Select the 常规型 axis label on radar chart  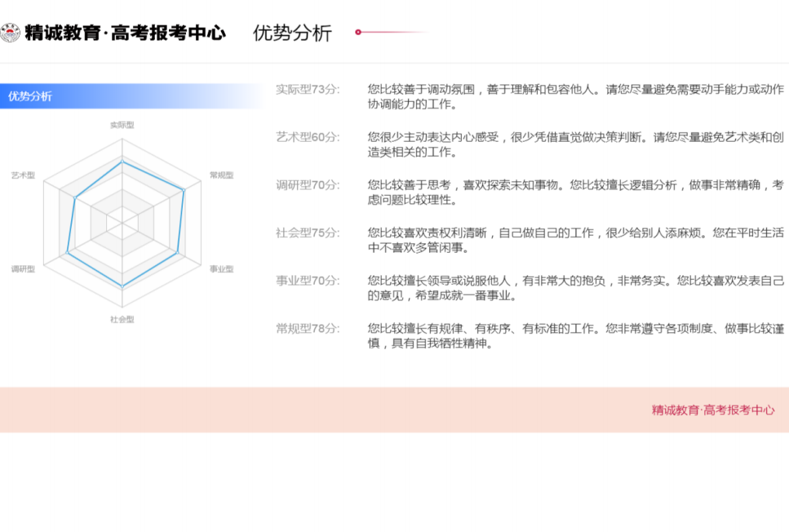click(221, 175)
